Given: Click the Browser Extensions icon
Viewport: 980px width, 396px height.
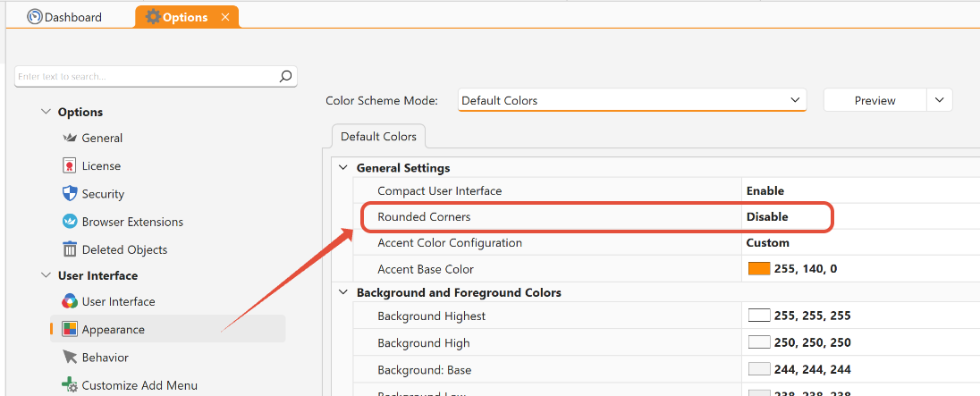Looking at the screenshot, I should (70, 222).
